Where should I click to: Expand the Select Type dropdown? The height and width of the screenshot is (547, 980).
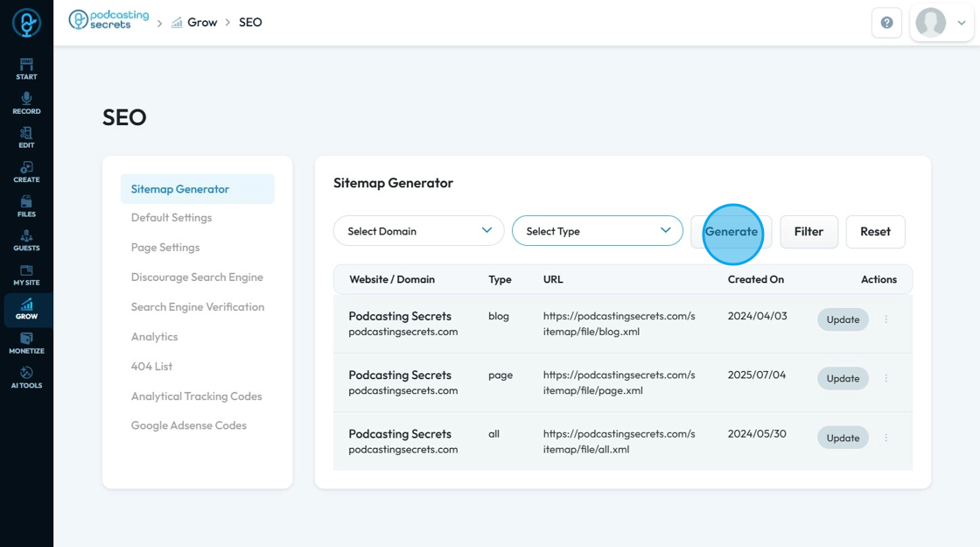pos(597,231)
